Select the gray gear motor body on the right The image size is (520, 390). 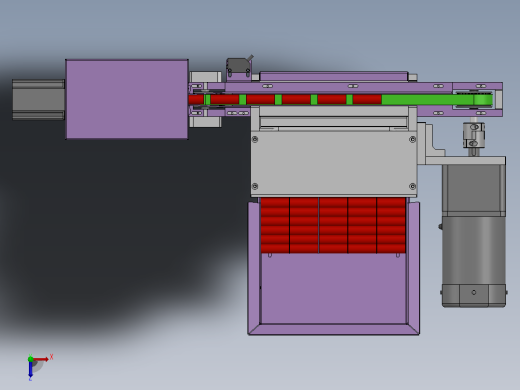point(474,235)
